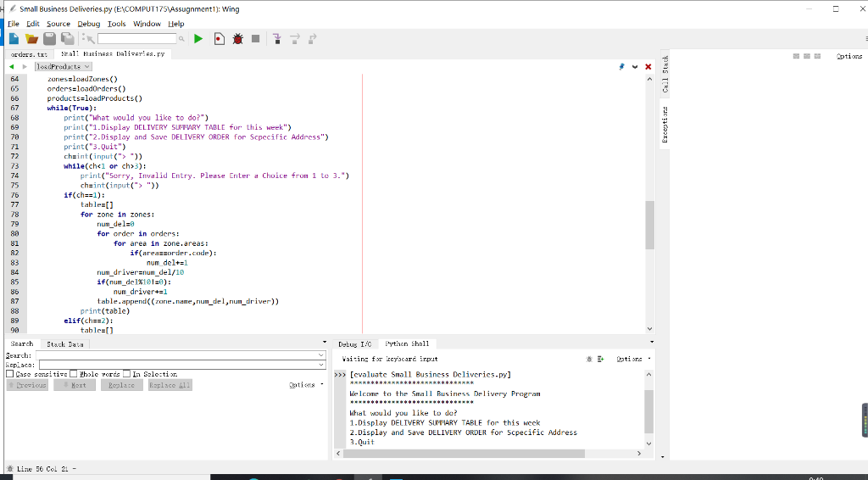868x480 pixels.
Task: Click the Next search button
Action: [x=75, y=385]
